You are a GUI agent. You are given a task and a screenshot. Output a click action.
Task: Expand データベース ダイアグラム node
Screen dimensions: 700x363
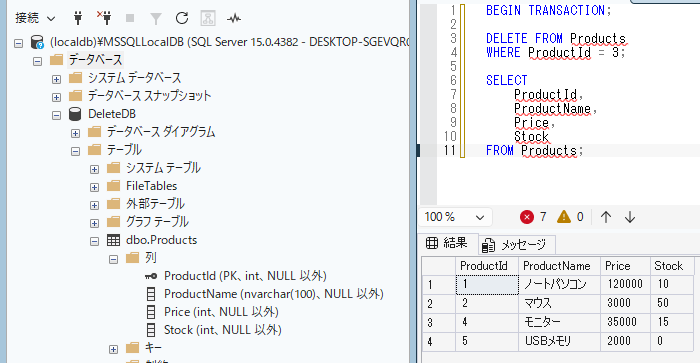pyautogui.click(x=75, y=134)
